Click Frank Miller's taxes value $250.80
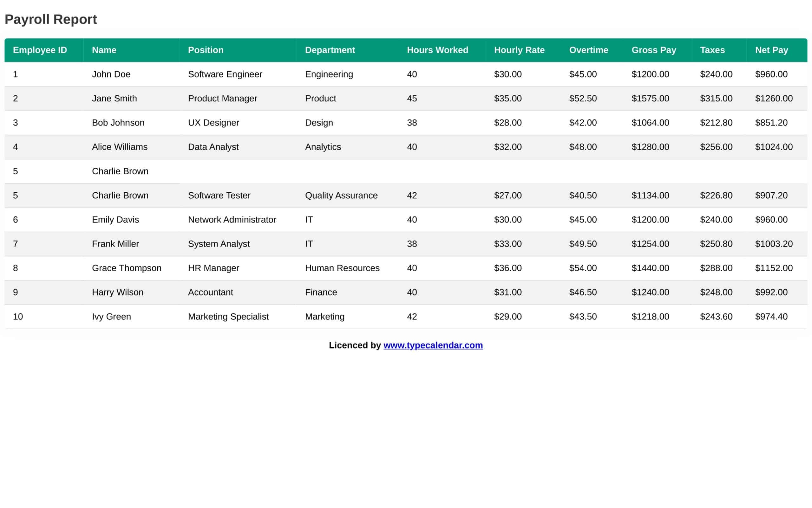Screen dimensions: 812x508 [x=716, y=244]
